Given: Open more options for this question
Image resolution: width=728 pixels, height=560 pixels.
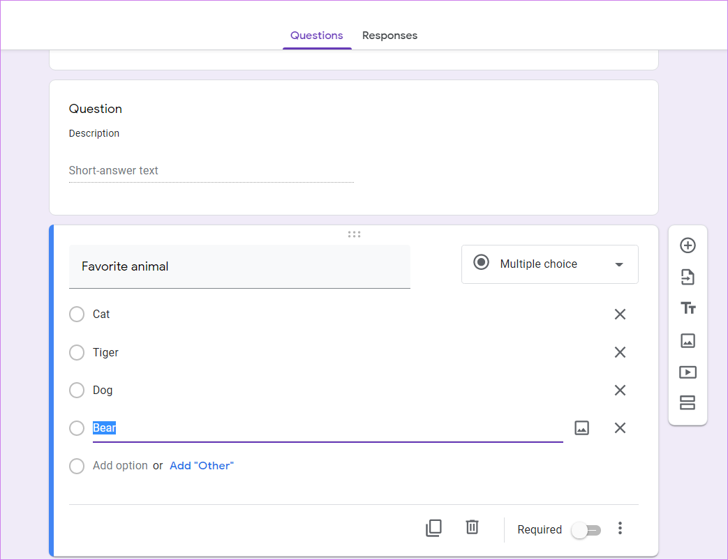Looking at the screenshot, I should point(620,528).
